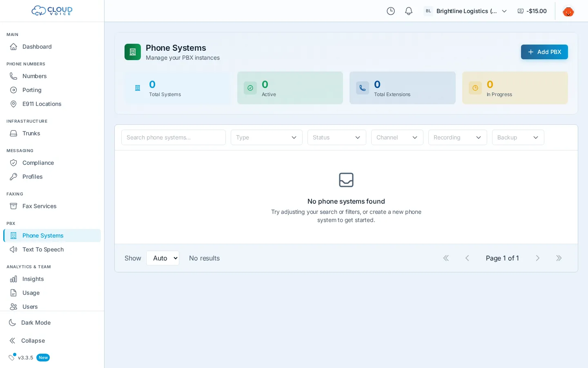Open the notifications bell

pyautogui.click(x=409, y=11)
